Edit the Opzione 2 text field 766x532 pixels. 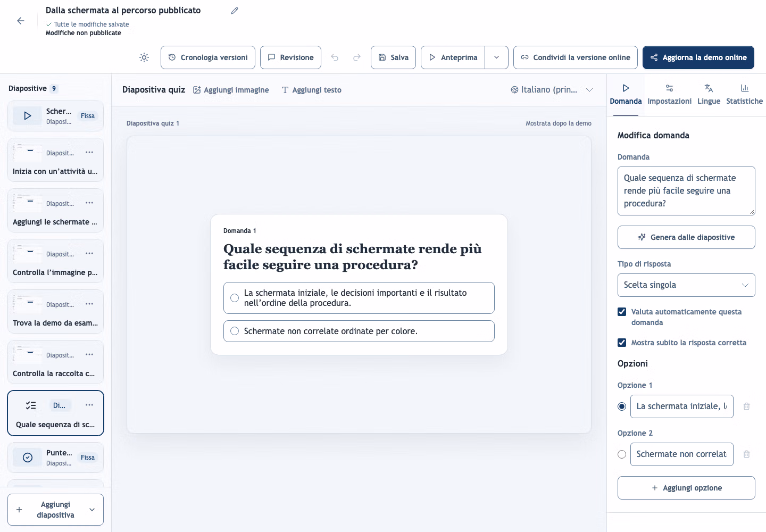coord(682,454)
